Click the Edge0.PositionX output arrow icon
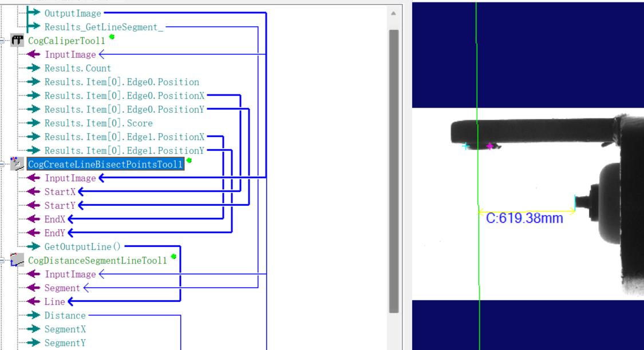The height and width of the screenshot is (350, 644). [33, 95]
